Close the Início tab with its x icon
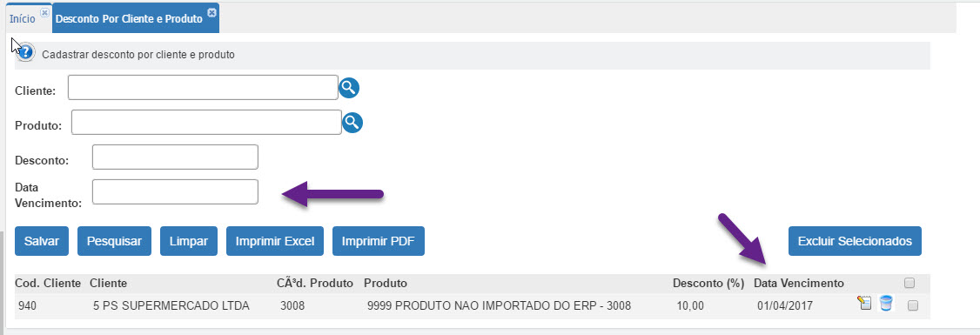 pyautogui.click(x=44, y=12)
